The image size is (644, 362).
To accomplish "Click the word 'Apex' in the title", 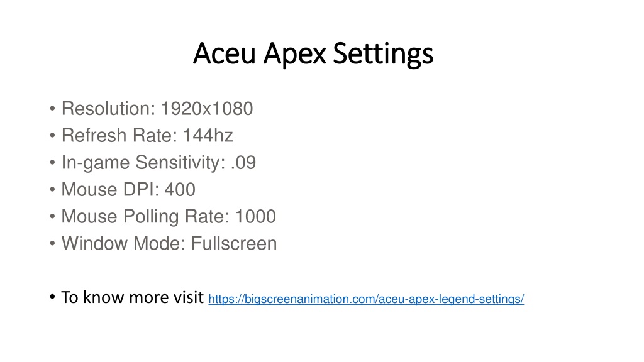I will pos(294,55).
